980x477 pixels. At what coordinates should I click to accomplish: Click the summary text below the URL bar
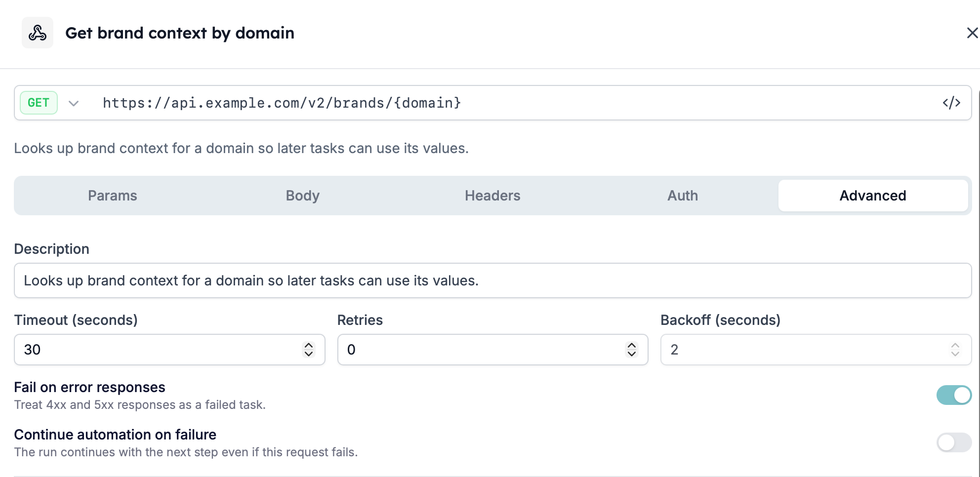point(241,148)
